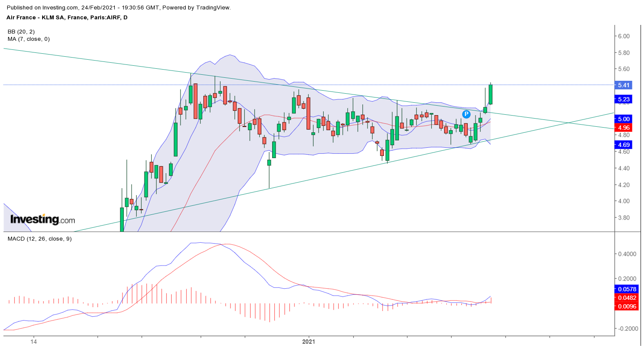Click the 0.0482 signal value tag
The width and height of the screenshot is (644, 348).
626,298
